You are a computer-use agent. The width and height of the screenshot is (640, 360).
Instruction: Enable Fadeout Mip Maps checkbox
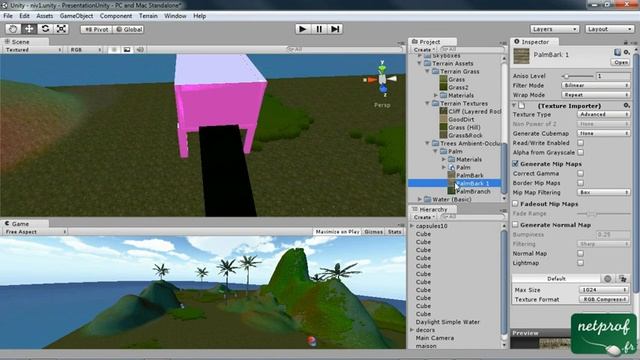[516, 204]
